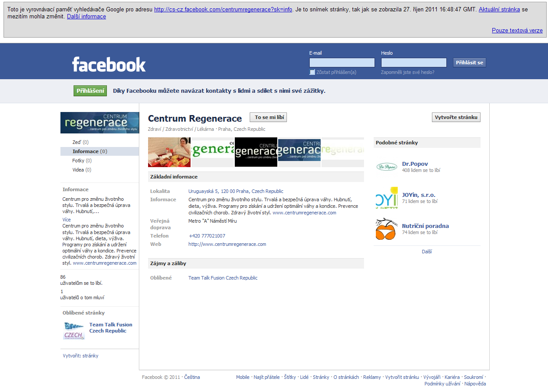This screenshot has height=392, width=548.
Task: Click the To se mi líbí button
Action: [x=268, y=117]
